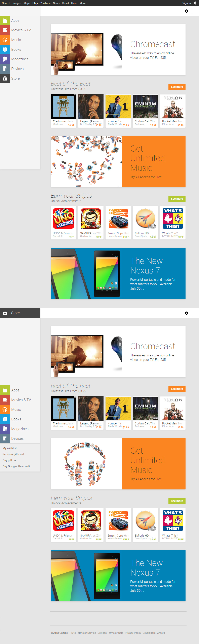Click the Sign in link
The image size is (199, 644).
click(187, 3)
